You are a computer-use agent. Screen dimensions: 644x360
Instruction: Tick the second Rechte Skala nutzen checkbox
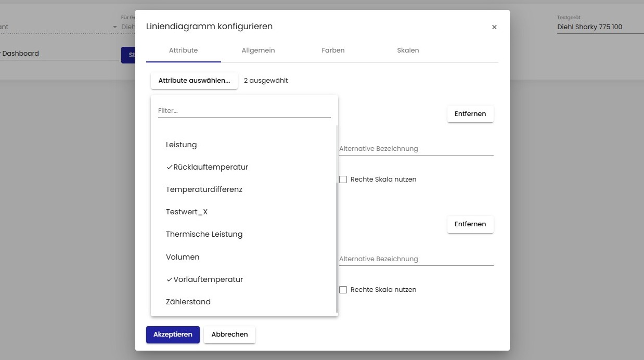click(x=343, y=290)
